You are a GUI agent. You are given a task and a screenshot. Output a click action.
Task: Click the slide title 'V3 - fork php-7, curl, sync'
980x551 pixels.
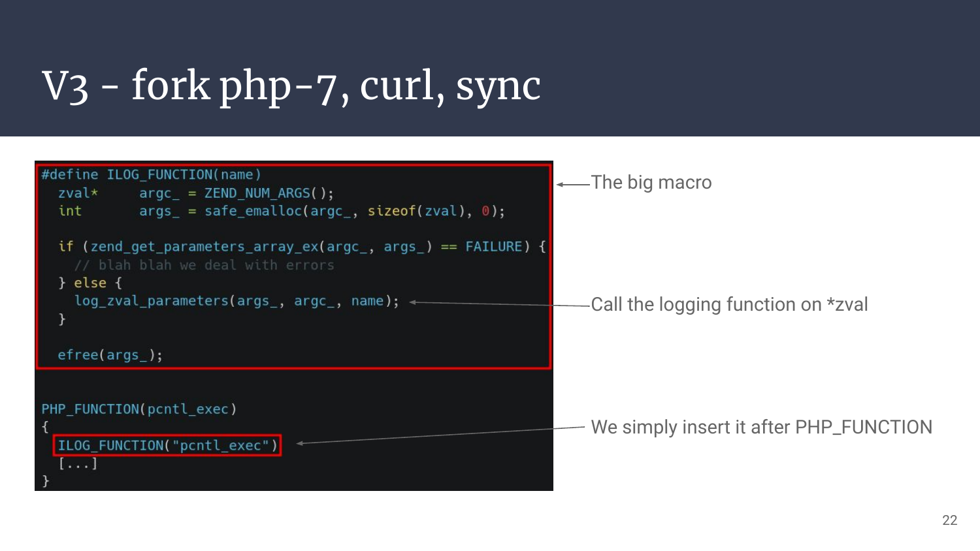(x=291, y=86)
